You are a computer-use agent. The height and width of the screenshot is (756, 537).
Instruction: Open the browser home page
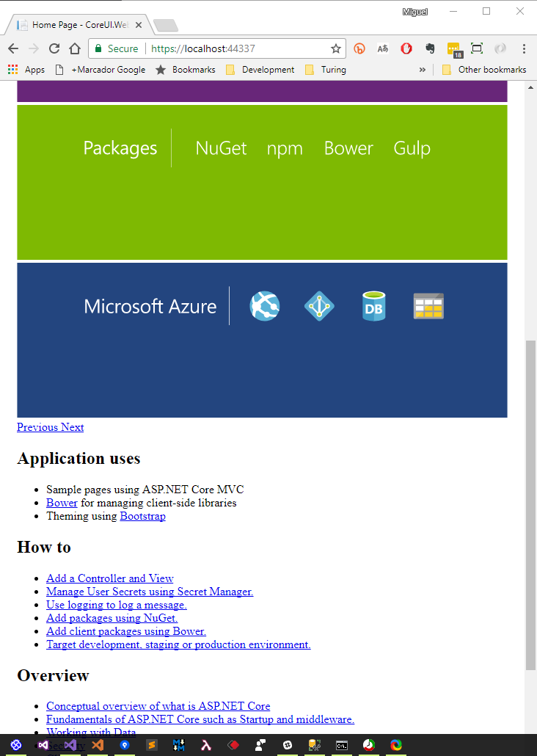pos(75,48)
